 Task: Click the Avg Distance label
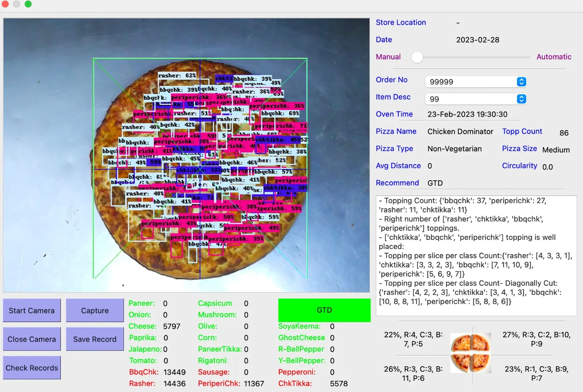pos(398,166)
